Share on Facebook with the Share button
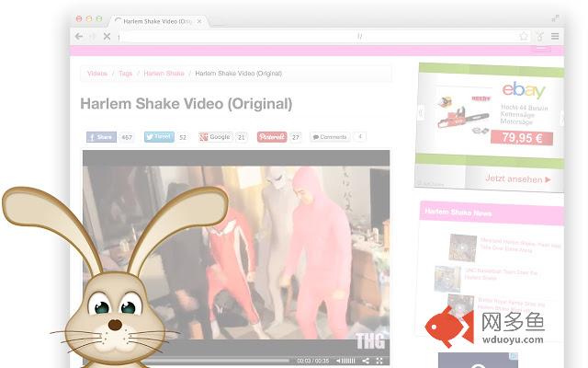The width and height of the screenshot is (588, 368). (101, 137)
